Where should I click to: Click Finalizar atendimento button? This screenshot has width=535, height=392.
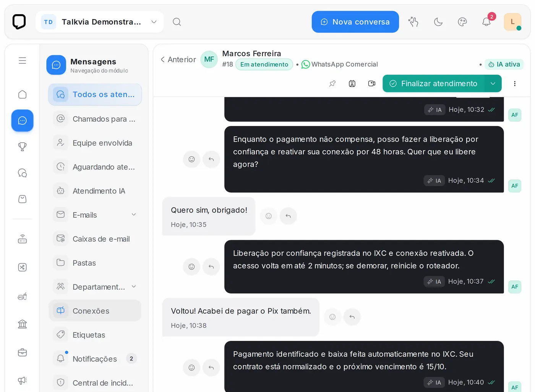(433, 84)
